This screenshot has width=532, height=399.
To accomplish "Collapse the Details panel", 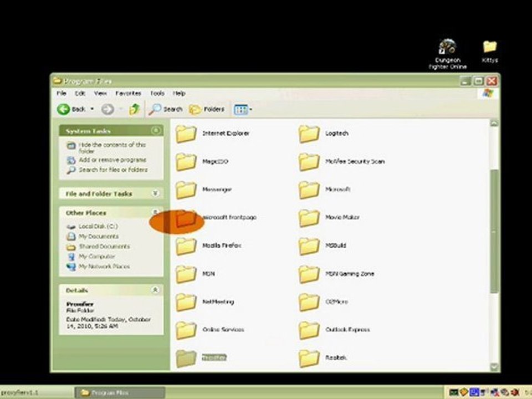I will pos(155,290).
